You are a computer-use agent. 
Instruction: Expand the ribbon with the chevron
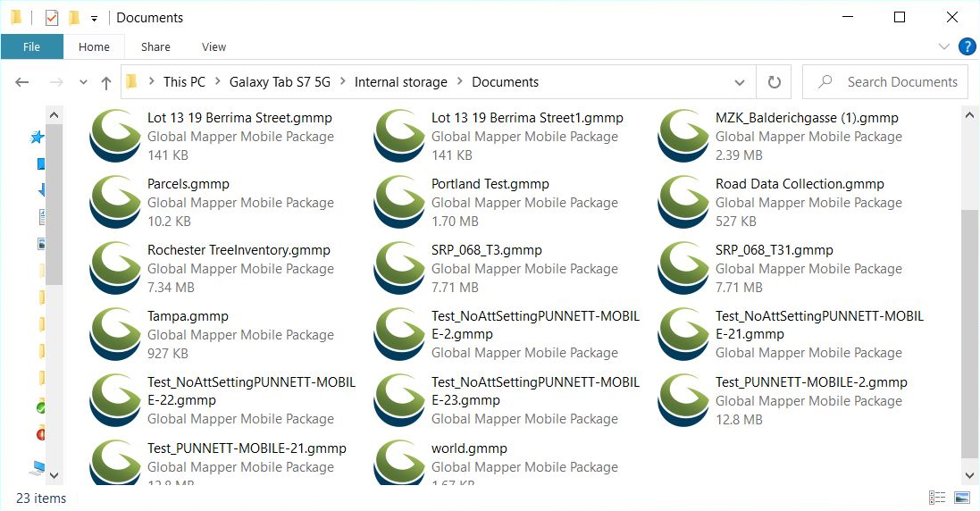(944, 46)
